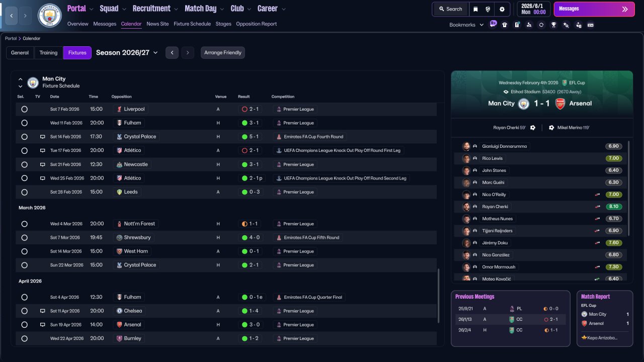Click Gianluigi Donnarumma's player portrait

coord(466,146)
